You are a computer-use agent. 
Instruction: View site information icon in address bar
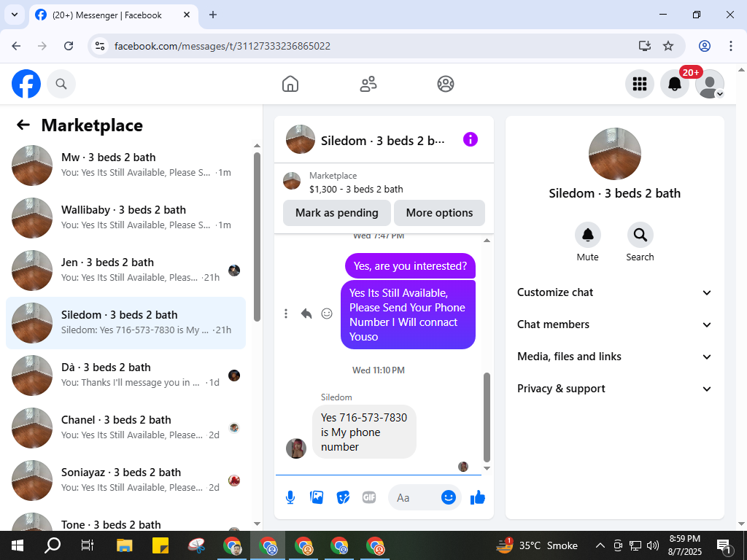click(x=99, y=46)
